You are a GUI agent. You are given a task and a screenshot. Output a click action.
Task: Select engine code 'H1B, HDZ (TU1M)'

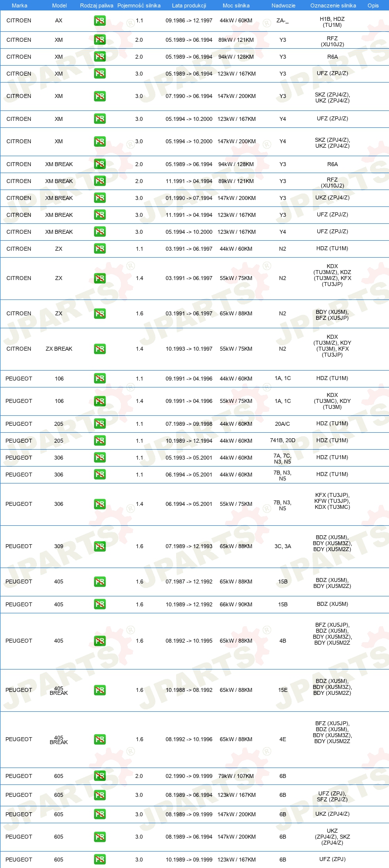coord(332,22)
